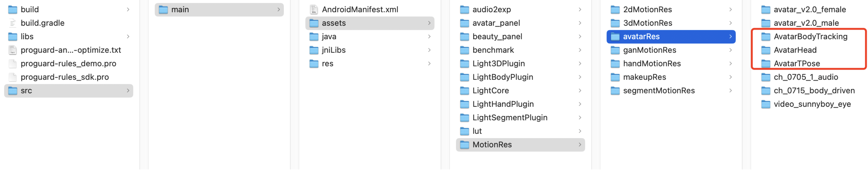Click the jniLibs folder icon

[x=314, y=50]
